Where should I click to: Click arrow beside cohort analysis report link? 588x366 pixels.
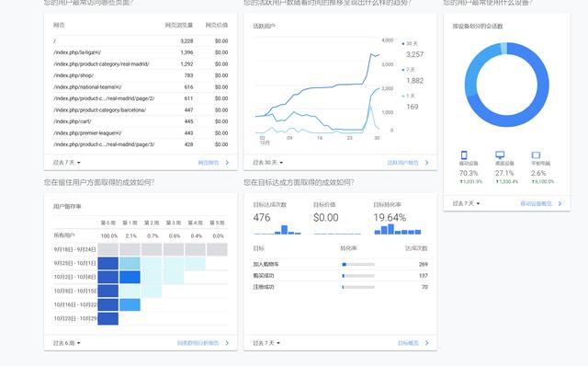pyautogui.click(x=227, y=343)
